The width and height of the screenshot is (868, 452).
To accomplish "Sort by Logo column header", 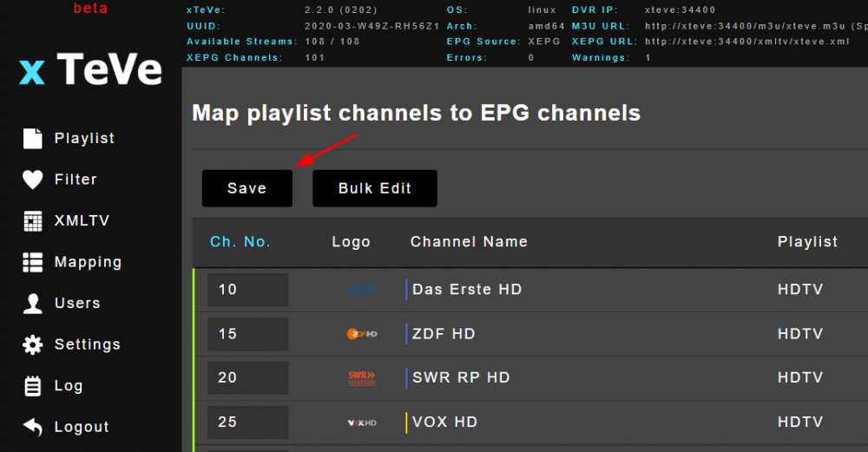I will tap(351, 242).
